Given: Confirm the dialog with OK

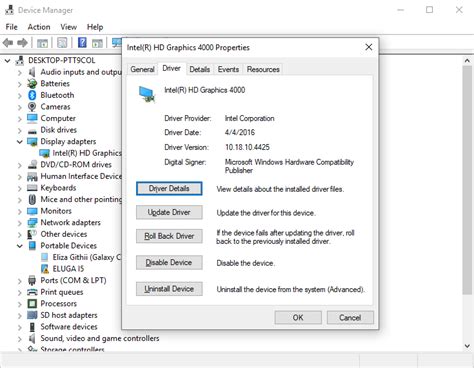Looking at the screenshot, I should 298,317.
